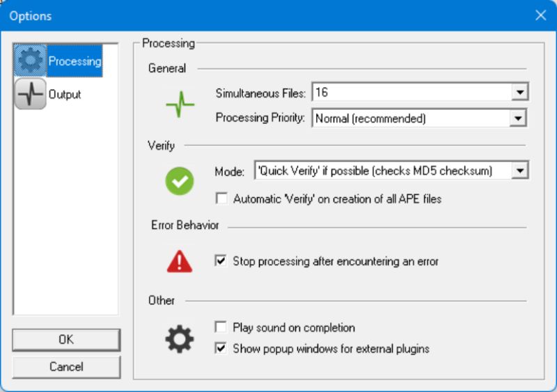The width and height of the screenshot is (557, 392).
Task: Click empty area of the category list
Action: pos(66,209)
